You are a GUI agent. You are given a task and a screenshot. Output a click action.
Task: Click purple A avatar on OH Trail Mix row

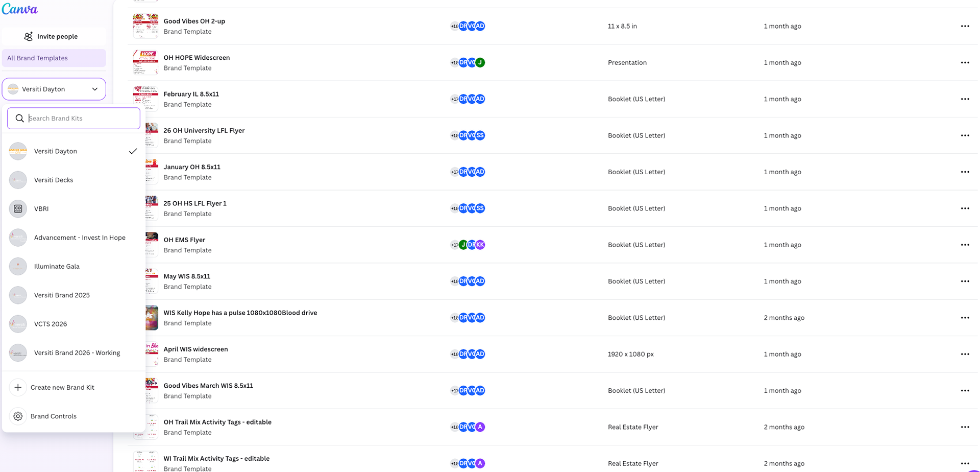(480, 427)
